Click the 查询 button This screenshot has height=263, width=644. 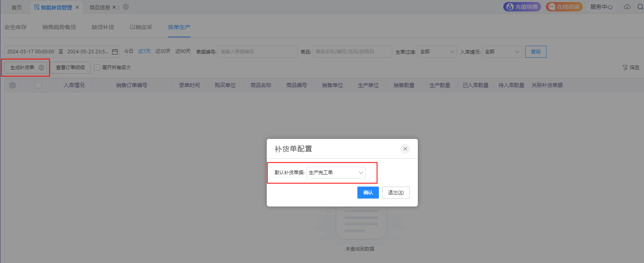[536, 52]
